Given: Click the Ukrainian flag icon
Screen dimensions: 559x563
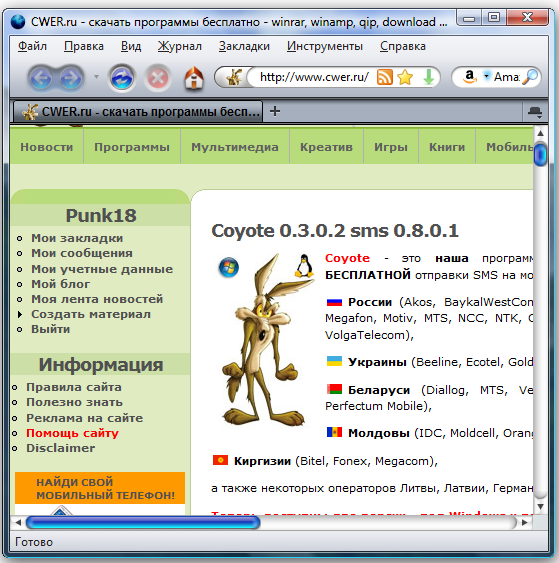Looking at the screenshot, I should [x=334, y=361].
